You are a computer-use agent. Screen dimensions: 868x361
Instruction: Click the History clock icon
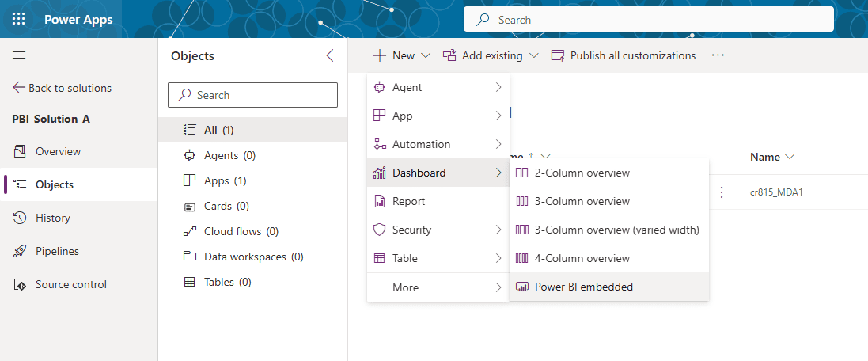(19, 218)
